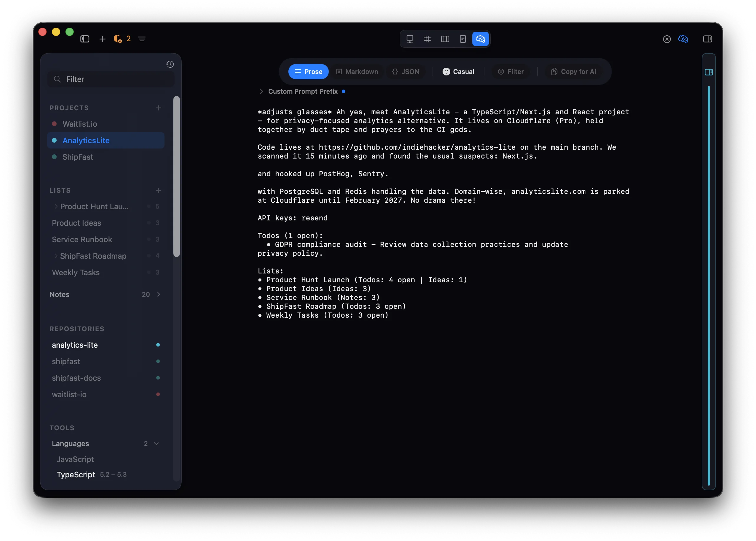Viewport: 756px width, 541px height.
Task: Toggle the right side panel
Action: (x=707, y=39)
